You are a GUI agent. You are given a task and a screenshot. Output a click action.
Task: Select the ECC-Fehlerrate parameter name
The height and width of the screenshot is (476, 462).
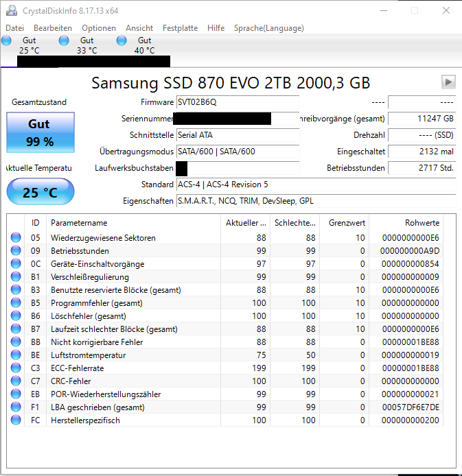pos(78,368)
